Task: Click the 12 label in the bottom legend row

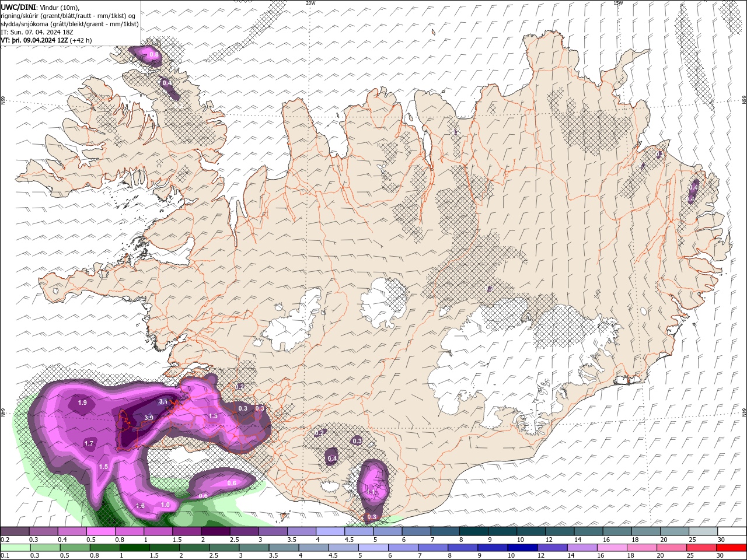Action: (x=541, y=556)
